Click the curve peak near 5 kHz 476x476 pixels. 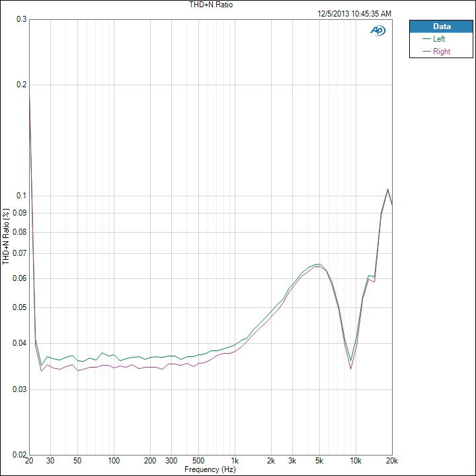click(x=319, y=264)
